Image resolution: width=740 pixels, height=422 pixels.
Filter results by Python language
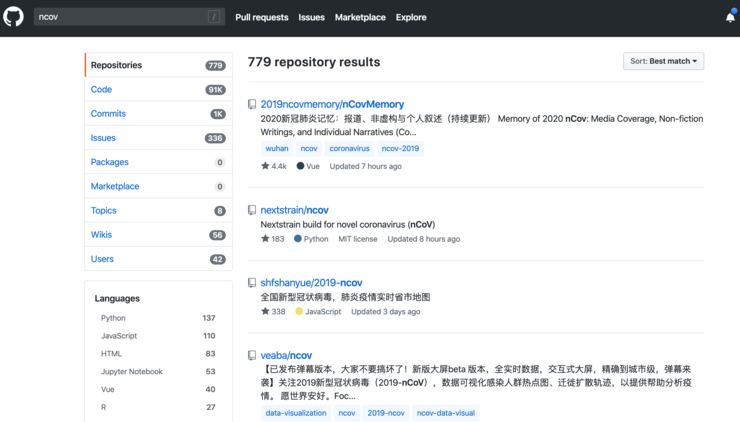[x=158, y=318]
